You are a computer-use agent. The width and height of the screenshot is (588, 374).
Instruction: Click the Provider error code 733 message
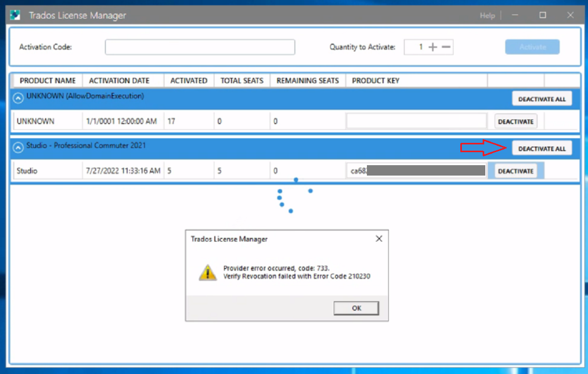click(277, 268)
